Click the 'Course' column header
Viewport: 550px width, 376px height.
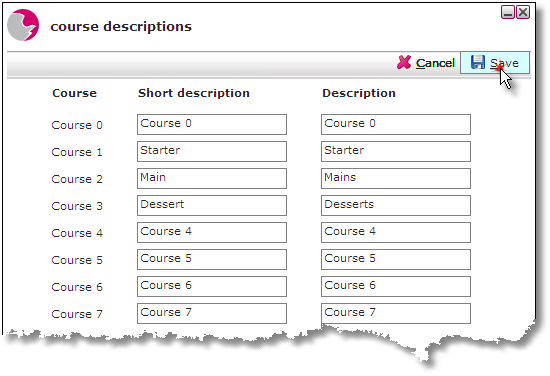[x=74, y=93]
